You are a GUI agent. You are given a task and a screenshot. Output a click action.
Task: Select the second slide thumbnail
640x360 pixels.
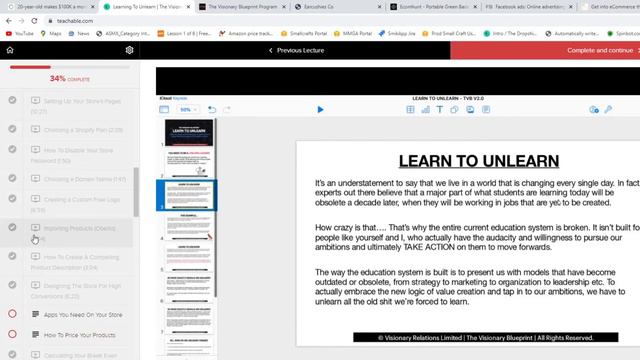[x=189, y=164]
